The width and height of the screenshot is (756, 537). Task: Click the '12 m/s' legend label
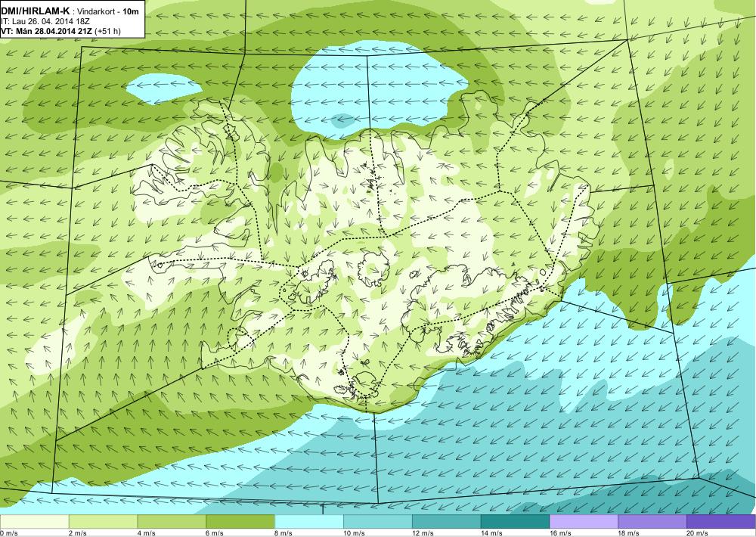pyautogui.click(x=423, y=533)
